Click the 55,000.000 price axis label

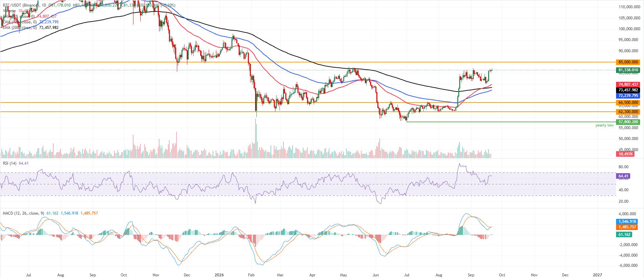[628, 127]
